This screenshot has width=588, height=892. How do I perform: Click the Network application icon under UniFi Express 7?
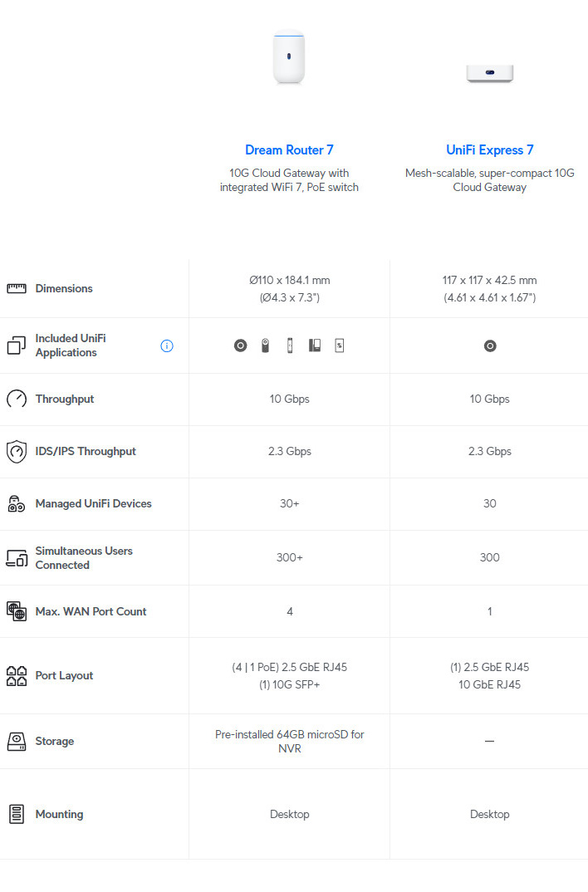(x=490, y=346)
